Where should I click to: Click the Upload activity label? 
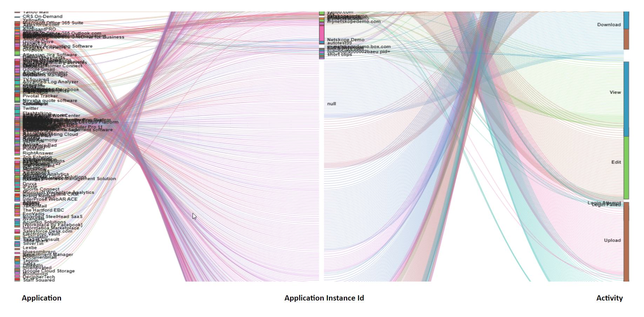(x=612, y=240)
